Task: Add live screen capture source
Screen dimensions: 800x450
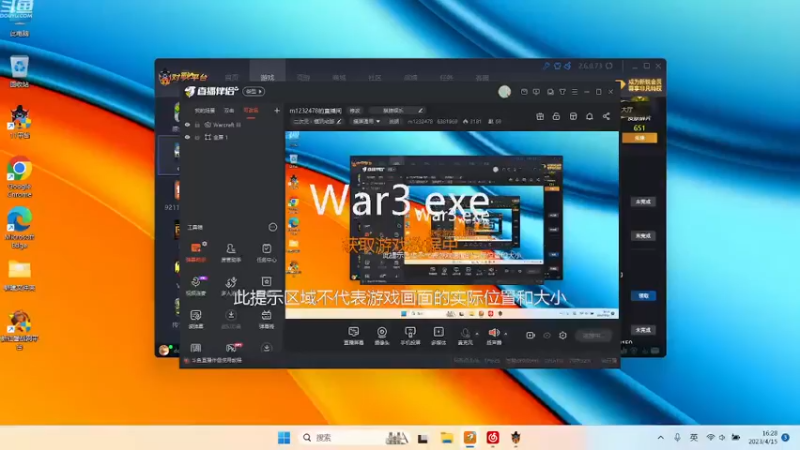Action: pos(353,336)
